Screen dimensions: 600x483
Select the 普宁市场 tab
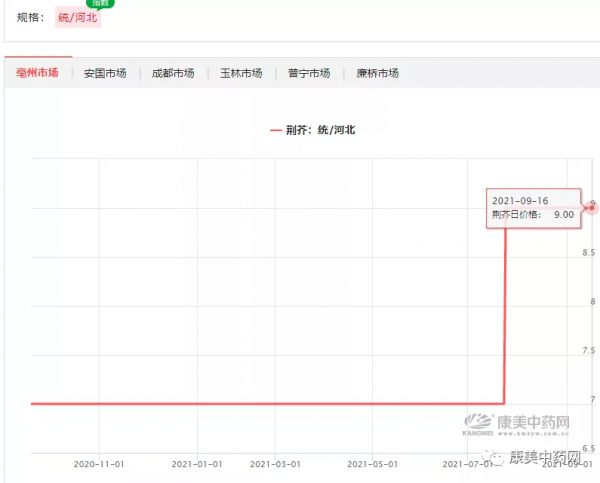pyautogui.click(x=309, y=73)
